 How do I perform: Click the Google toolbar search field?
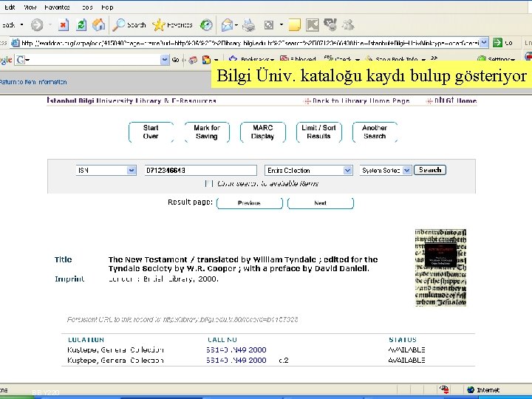point(93,60)
